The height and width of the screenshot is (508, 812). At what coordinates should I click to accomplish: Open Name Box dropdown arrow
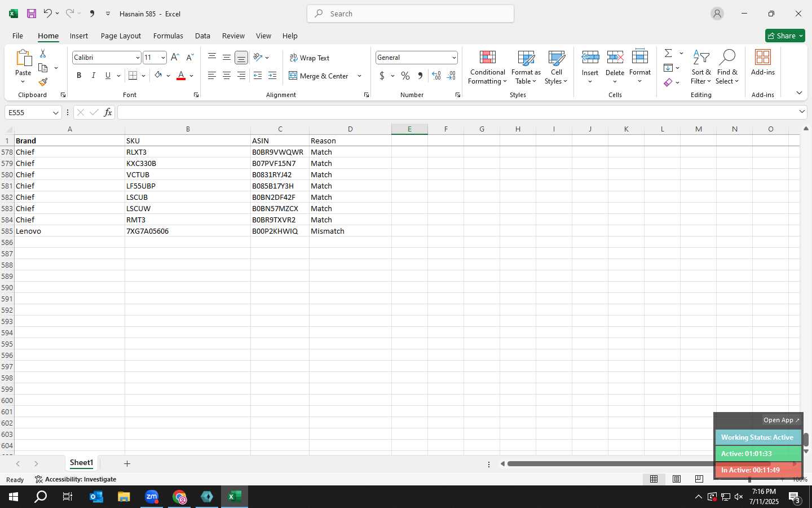click(55, 113)
